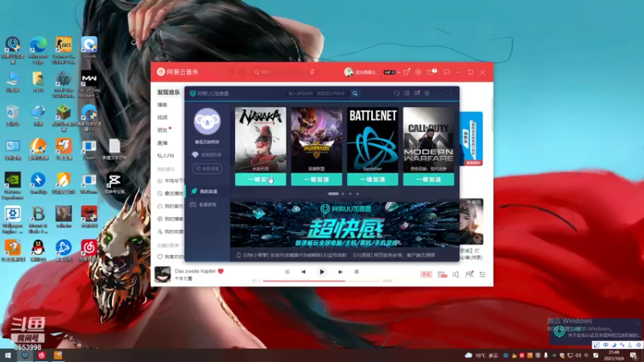Click the sound quality badge in player bar

pyautogui.click(x=426, y=274)
